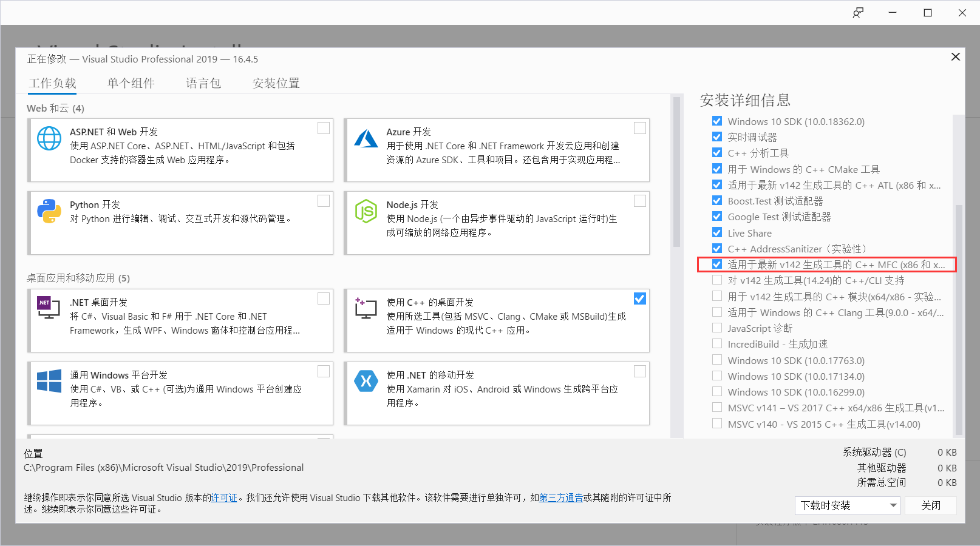Check Windows 10 SDK (10.0.17134.0)

point(717,376)
